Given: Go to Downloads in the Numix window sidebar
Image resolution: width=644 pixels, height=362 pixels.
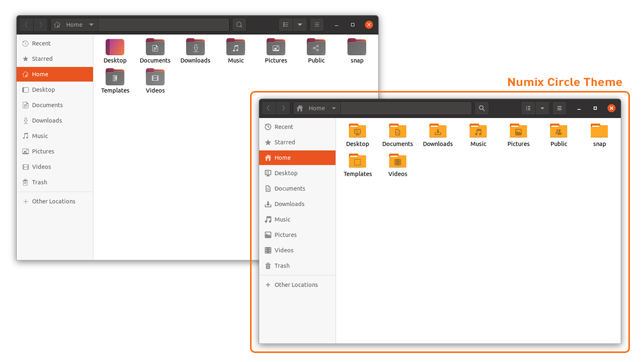Looking at the screenshot, I should click(297, 204).
